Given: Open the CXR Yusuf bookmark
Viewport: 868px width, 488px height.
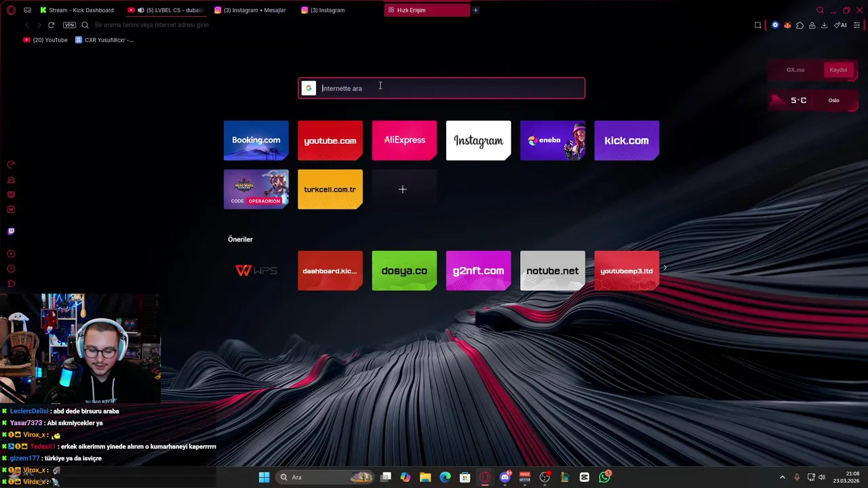Looking at the screenshot, I should pyautogui.click(x=105, y=40).
